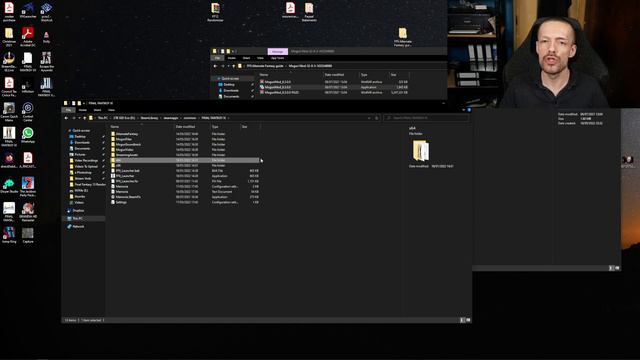
Task: Click the This PC breadcrumb in the address bar
Action: (102, 118)
